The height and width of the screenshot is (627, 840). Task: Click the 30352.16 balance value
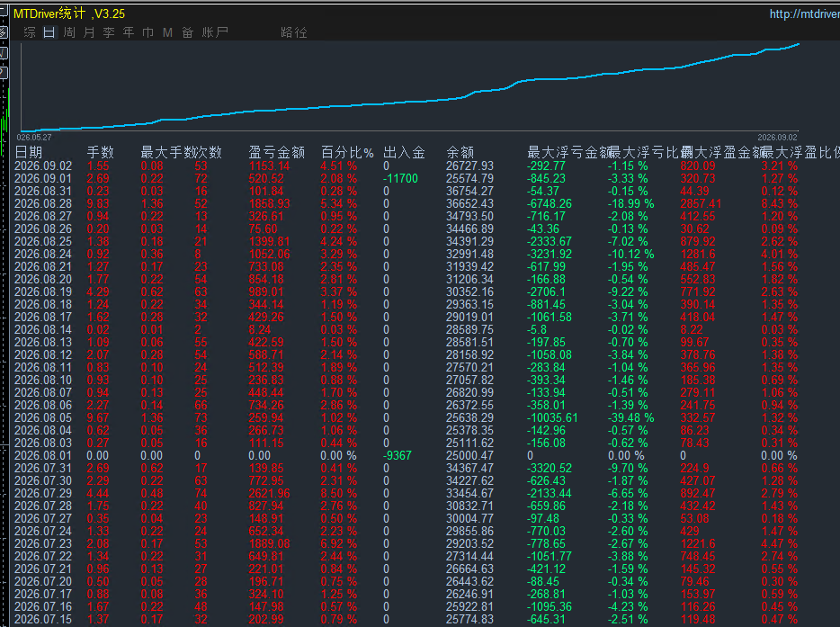469,292
